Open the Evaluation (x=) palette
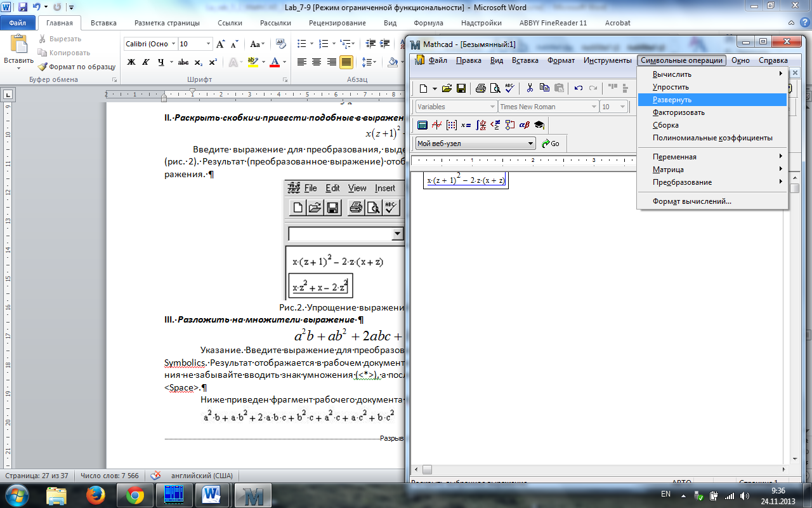This screenshot has width=812, height=508. [x=466, y=124]
